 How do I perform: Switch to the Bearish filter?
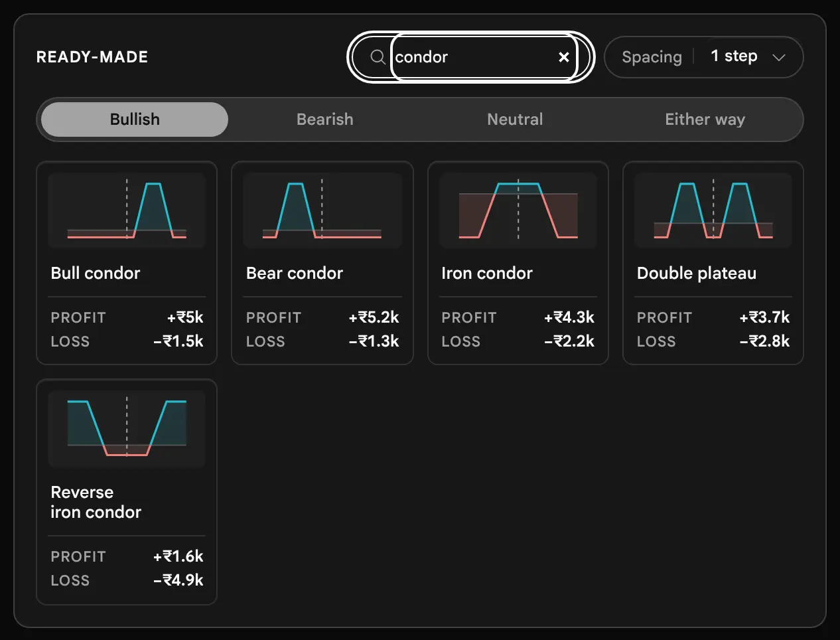pos(325,120)
